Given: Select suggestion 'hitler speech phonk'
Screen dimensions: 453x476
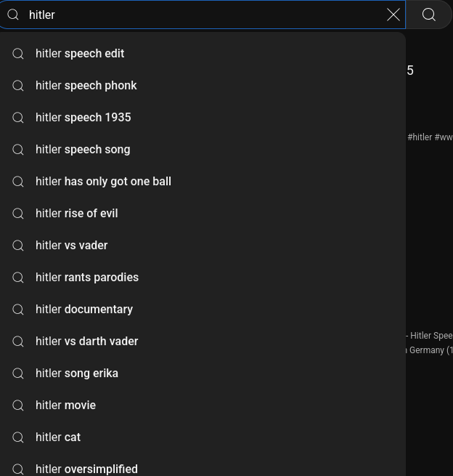Looking at the screenshot, I should click(x=203, y=86).
